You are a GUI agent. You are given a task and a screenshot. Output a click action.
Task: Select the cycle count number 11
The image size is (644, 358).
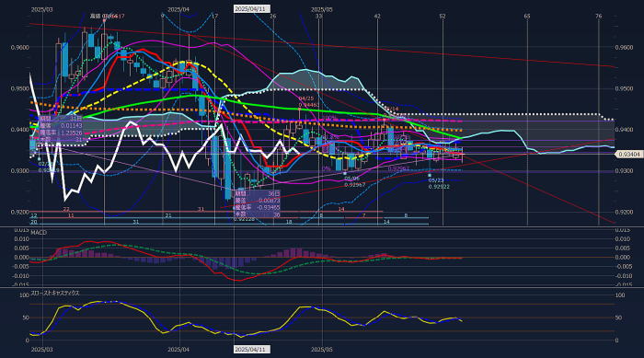[71, 215]
